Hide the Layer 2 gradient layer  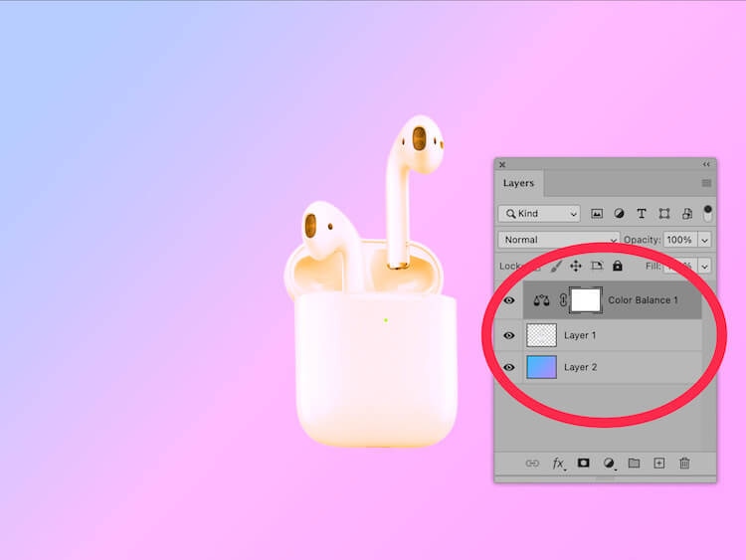[x=509, y=367]
